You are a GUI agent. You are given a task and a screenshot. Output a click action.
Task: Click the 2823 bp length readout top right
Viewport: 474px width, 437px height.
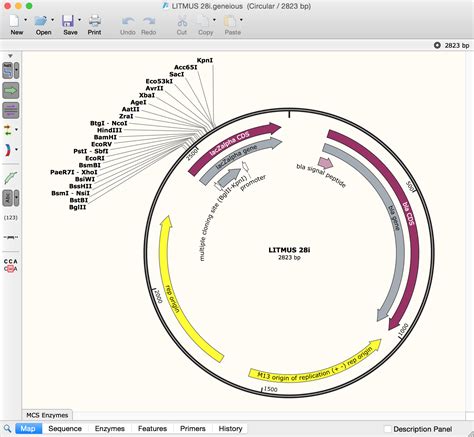pos(457,45)
